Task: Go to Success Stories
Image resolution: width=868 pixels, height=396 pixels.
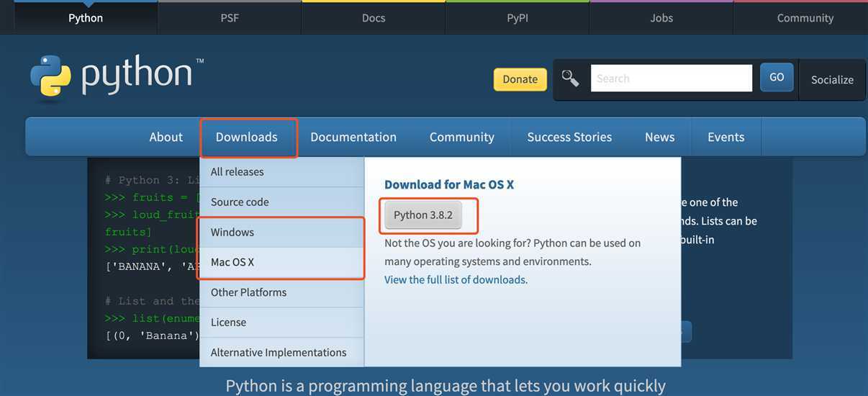Action: pyautogui.click(x=569, y=137)
